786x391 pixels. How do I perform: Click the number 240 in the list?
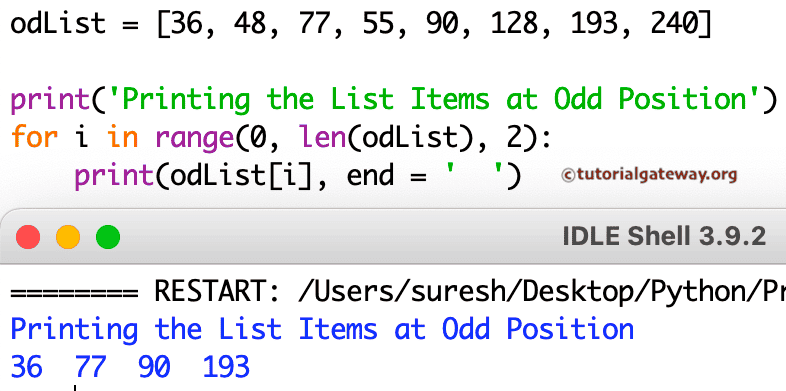tap(674, 24)
